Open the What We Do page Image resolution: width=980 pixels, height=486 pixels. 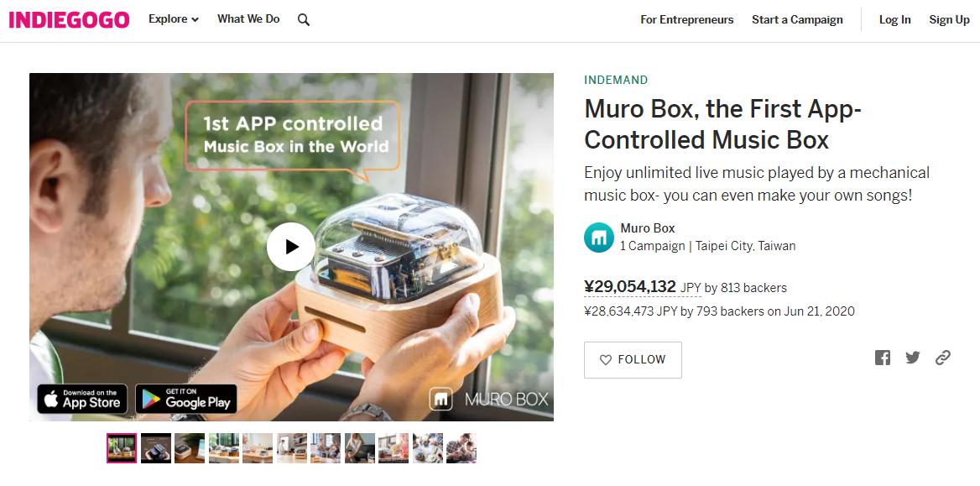point(248,19)
